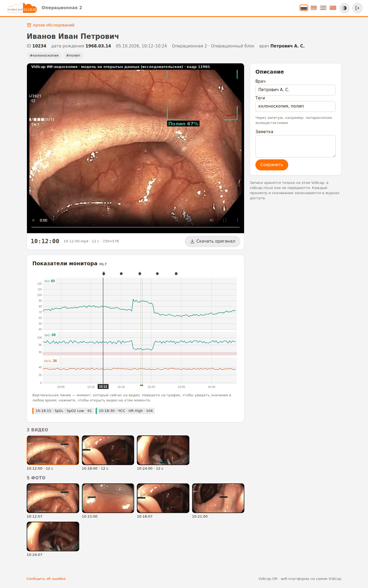Switch language using the British flag
Image resolution: width=368 pixels, height=588 pixels.
point(323,8)
